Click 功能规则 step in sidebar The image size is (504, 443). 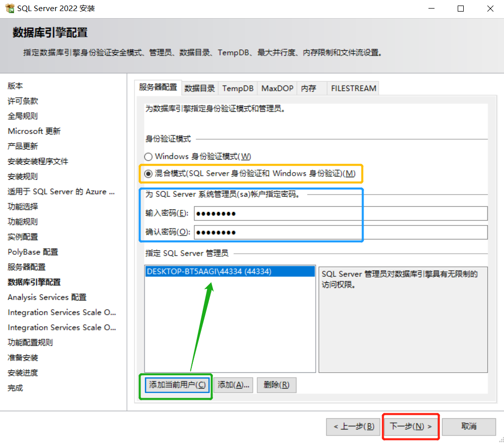click(x=23, y=222)
